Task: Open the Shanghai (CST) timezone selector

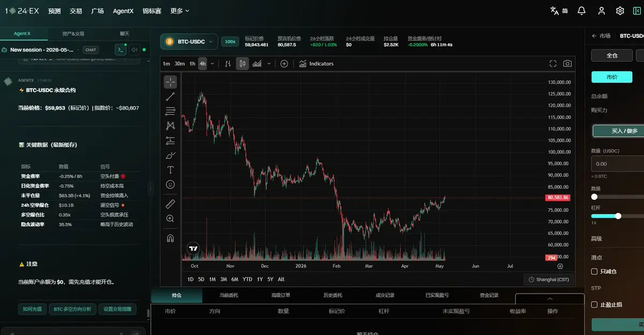Action: coord(548,279)
